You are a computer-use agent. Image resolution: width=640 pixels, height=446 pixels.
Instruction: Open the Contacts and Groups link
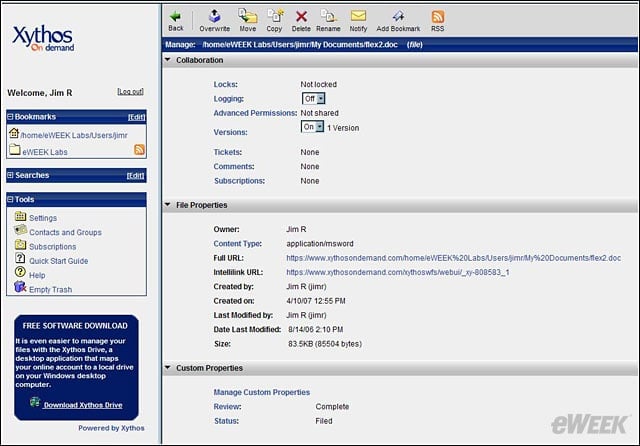[65, 232]
